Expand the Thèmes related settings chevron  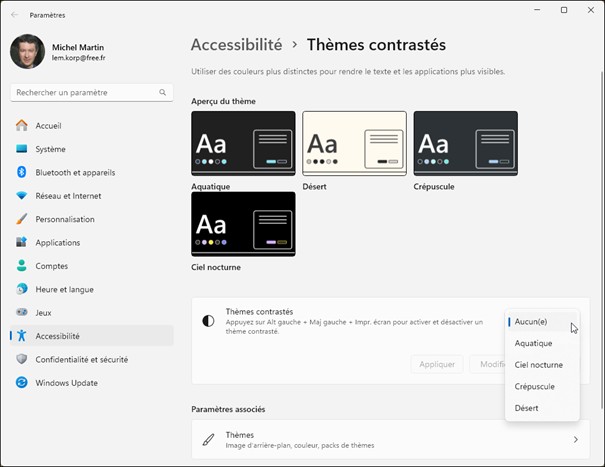tap(575, 439)
